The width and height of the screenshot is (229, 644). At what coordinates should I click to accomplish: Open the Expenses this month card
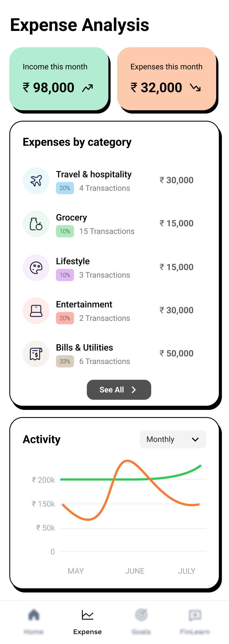tap(167, 79)
